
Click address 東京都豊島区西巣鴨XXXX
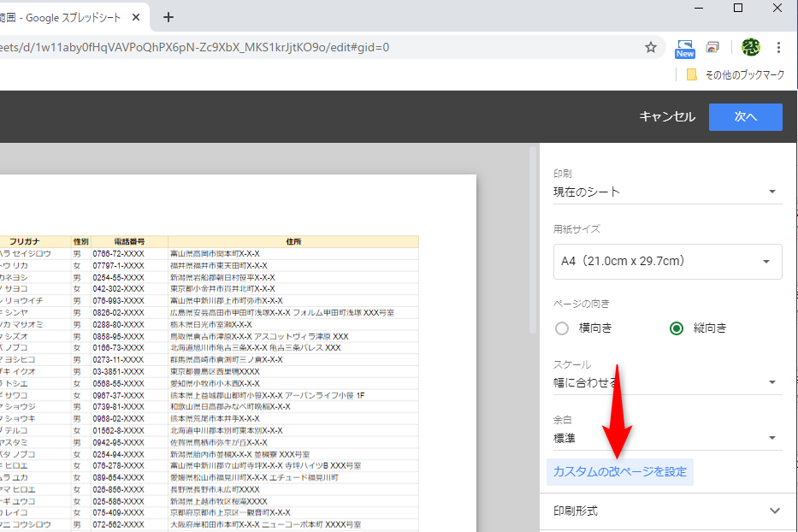coord(215,372)
